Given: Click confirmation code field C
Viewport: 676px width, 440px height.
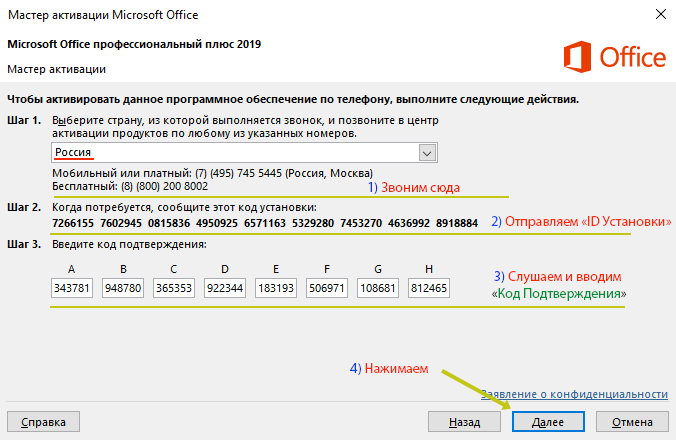Looking at the screenshot, I should point(174,288).
